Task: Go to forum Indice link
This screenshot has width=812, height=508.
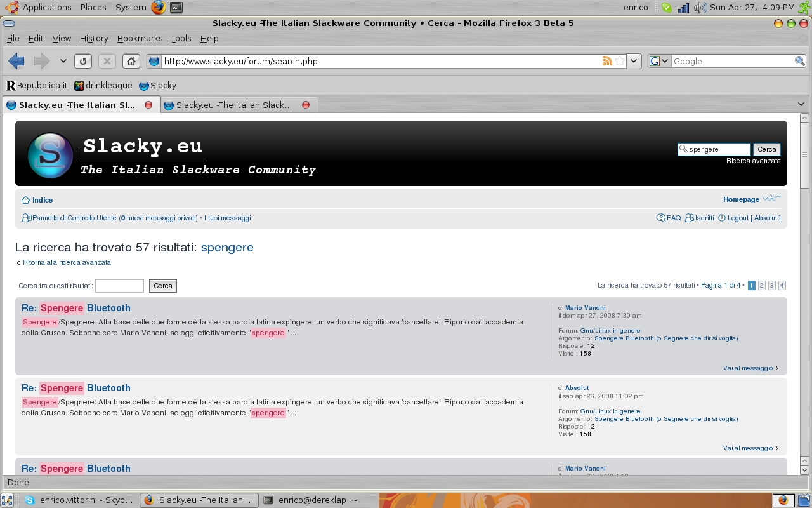Action: [43, 200]
